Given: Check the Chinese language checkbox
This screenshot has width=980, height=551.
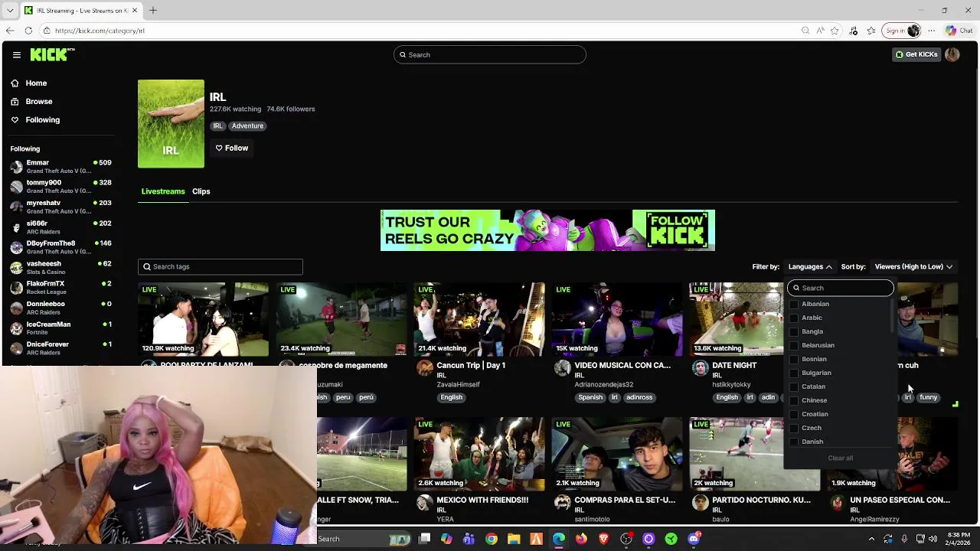Looking at the screenshot, I should click(794, 401).
